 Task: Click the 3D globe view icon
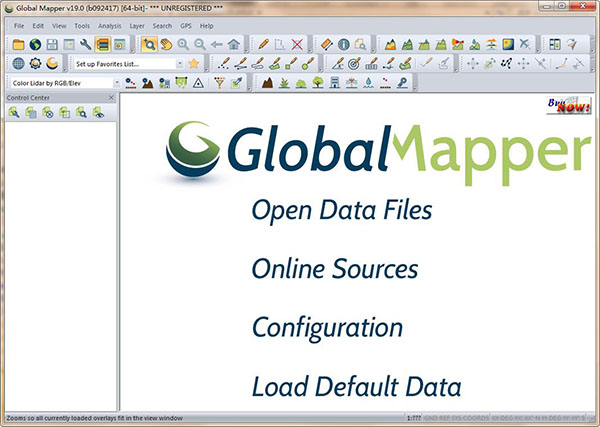coord(18,64)
